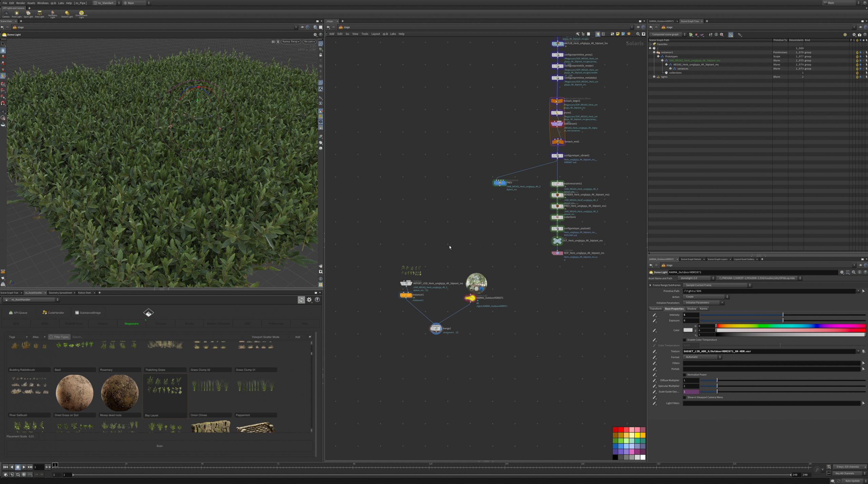Screen dimensions: 868x484
Task: Expand the Frame Range/Subframes section
Action: 650,285
